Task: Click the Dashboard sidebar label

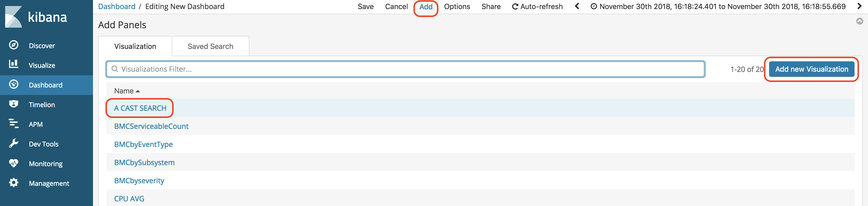Action: 46,85
